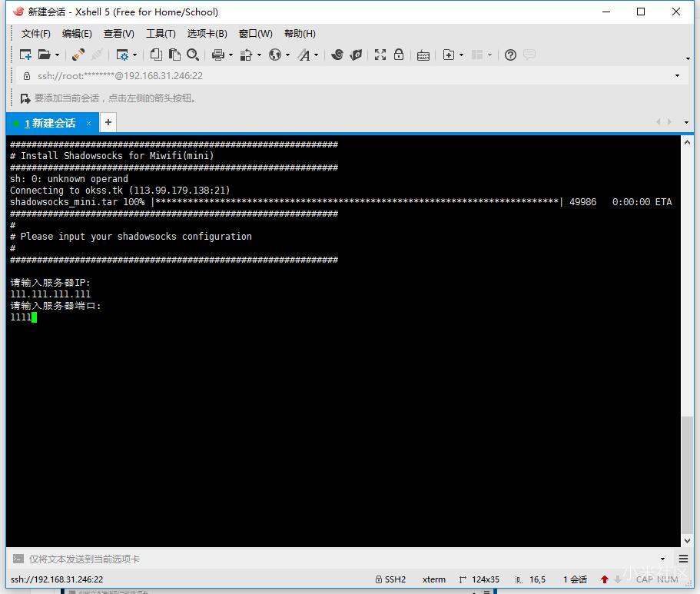The height and width of the screenshot is (594, 700).
Task: Open the 窗口(W) menu
Action: click(x=255, y=34)
